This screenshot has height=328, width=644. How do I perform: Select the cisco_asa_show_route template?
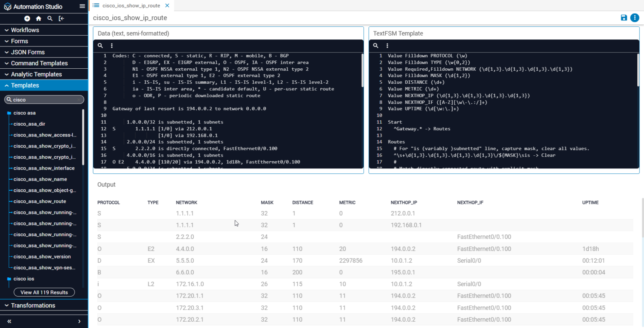(x=40, y=201)
